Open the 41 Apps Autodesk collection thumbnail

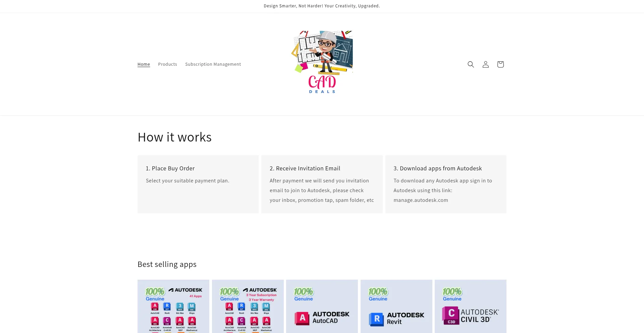173,306
